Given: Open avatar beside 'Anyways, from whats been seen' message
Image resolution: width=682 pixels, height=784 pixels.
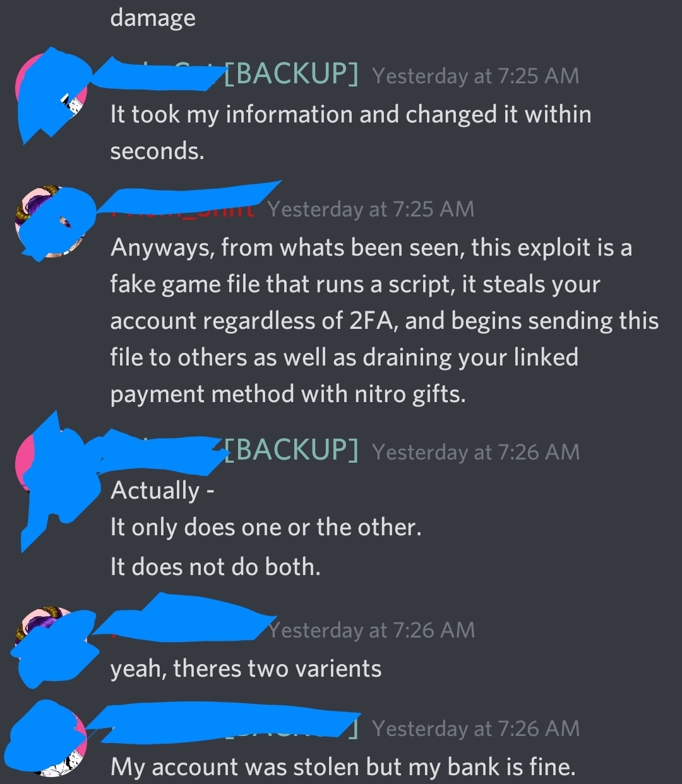Looking at the screenshot, I should (51, 223).
